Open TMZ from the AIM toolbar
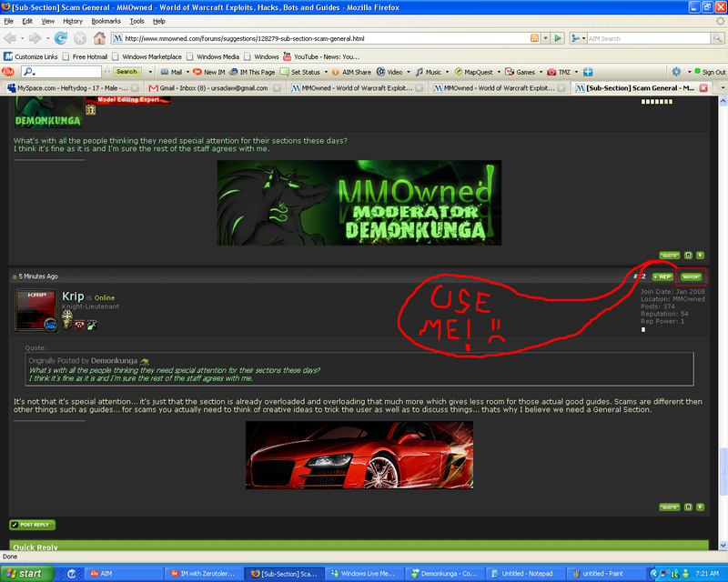Image resolution: width=728 pixels, height=582 pixels. [x=559, y=72]
